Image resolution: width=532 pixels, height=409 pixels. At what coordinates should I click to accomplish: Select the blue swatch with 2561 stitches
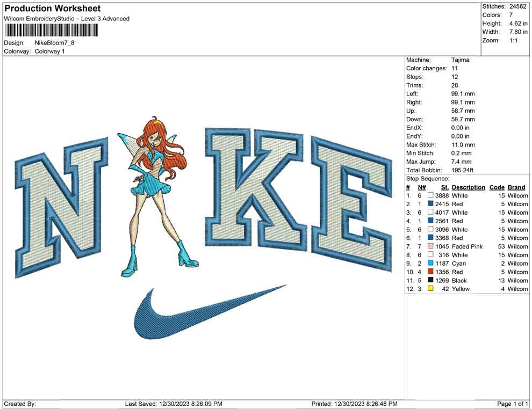click(430, 221)
